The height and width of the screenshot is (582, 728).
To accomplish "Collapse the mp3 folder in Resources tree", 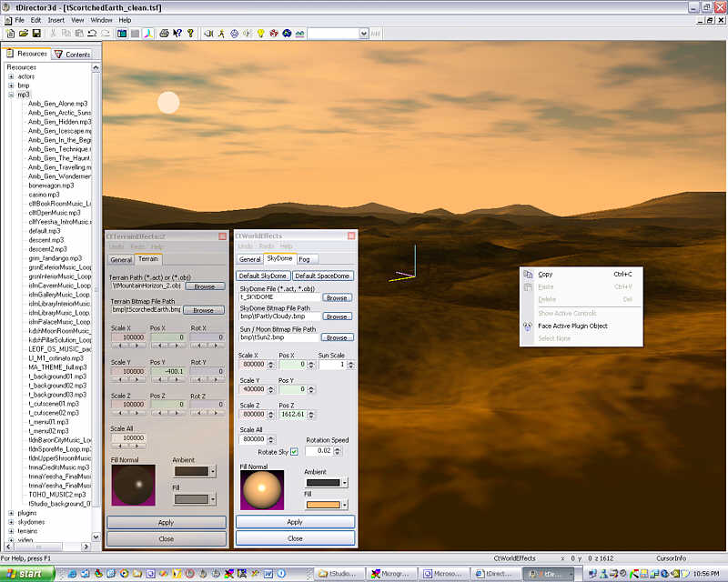I will [11, 95].
